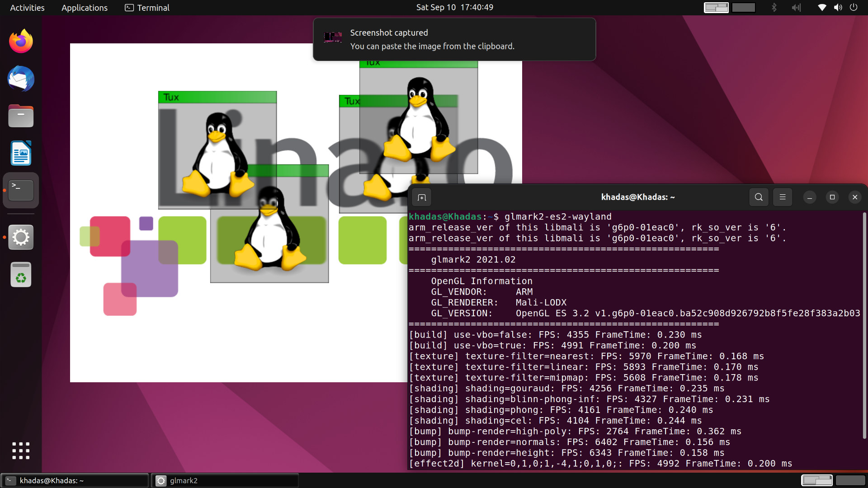Screen dimensions: 868x488
Task: Click the terminal scrollbar
Action: tap(864, 325)
